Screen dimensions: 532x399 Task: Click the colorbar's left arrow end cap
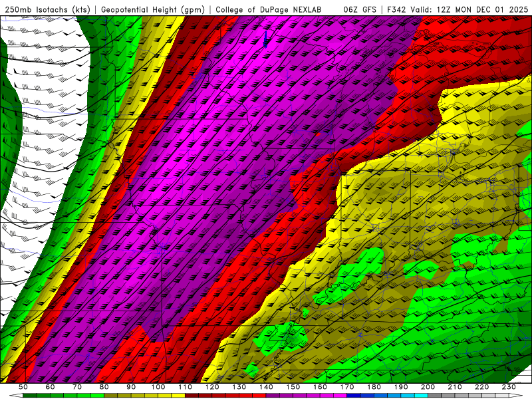(16, 396)
